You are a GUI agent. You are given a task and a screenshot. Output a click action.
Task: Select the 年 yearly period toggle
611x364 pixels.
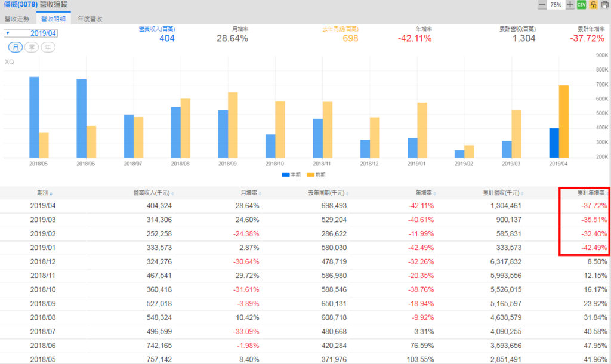(x=48, y=47)
